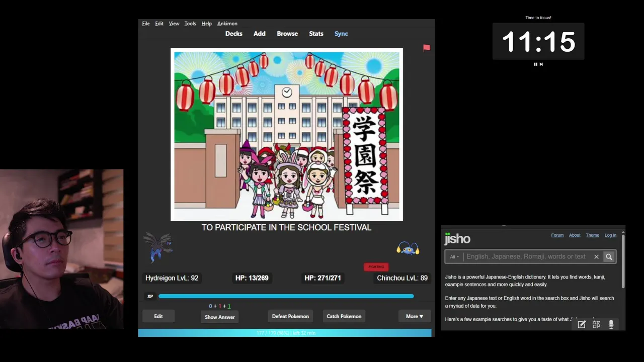
Task: Click the Jisho logo
Action: (x=457, y=238)
